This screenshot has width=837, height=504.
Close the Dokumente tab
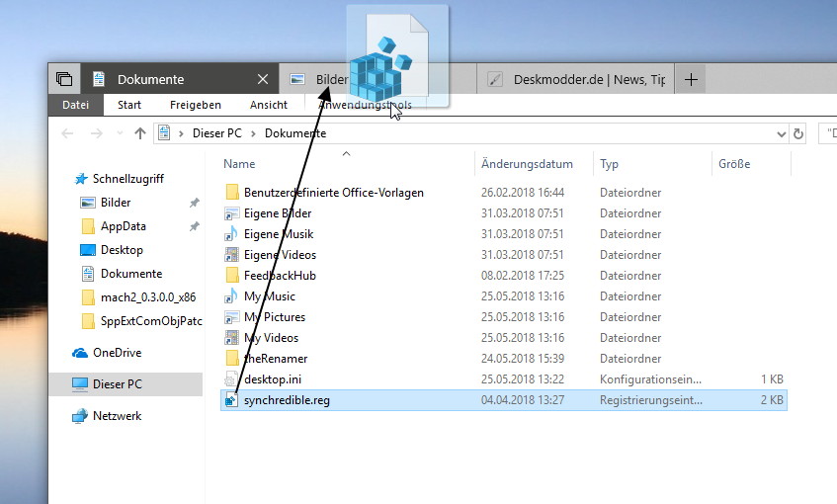tap(263, 79)
